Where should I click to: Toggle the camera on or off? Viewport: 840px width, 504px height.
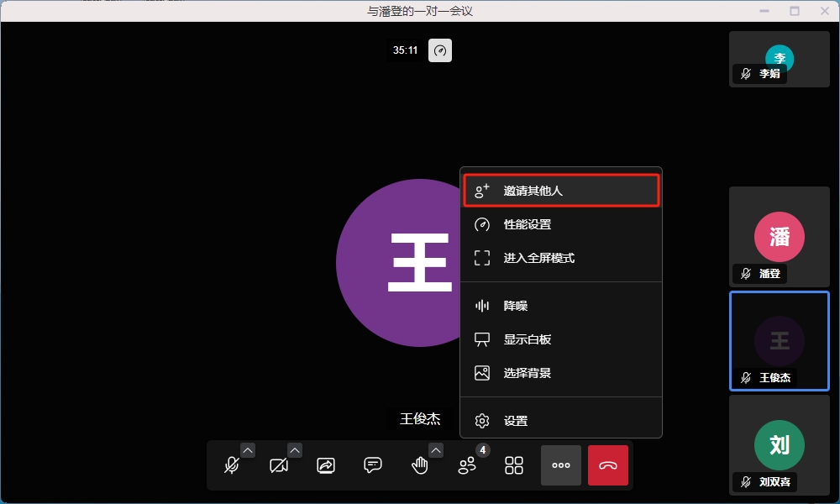(x=279, y=465)
